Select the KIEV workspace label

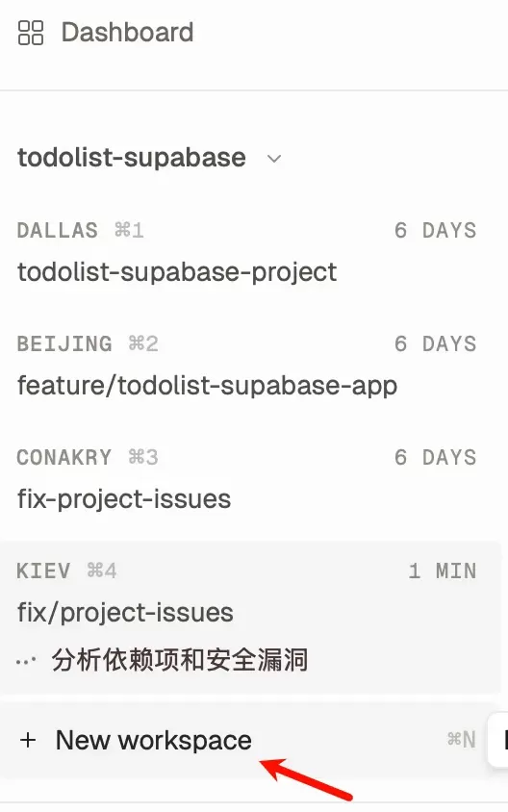pyautogui.click(x=43, y=571)
